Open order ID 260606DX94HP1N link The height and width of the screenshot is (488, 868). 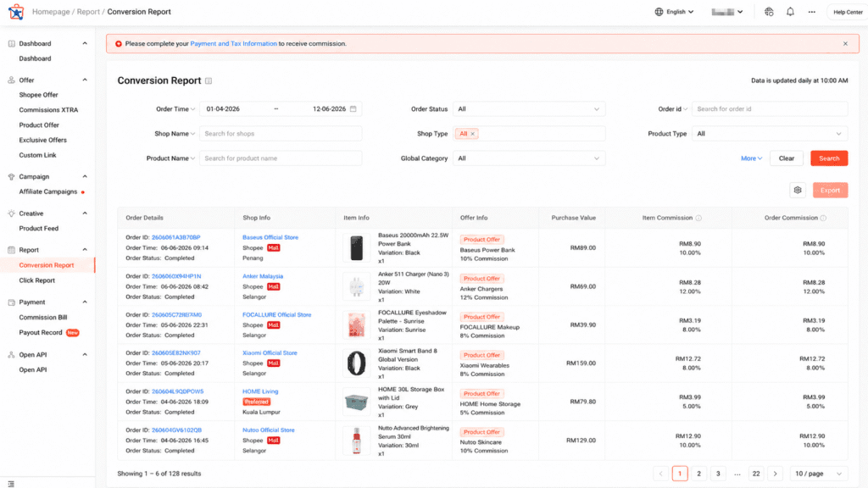176,276
